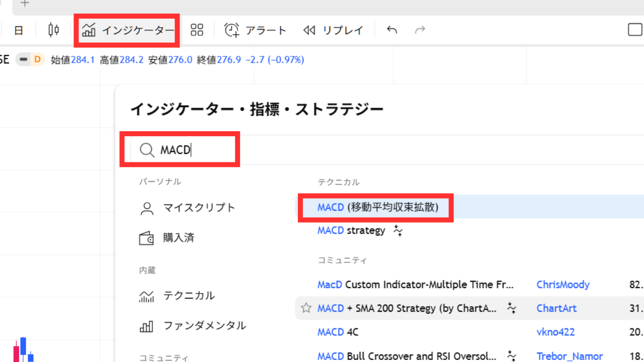The image size is (644, 362).
Task: Click the −2.7 (−0.97%) change value
Action: [x=275, y=60]
